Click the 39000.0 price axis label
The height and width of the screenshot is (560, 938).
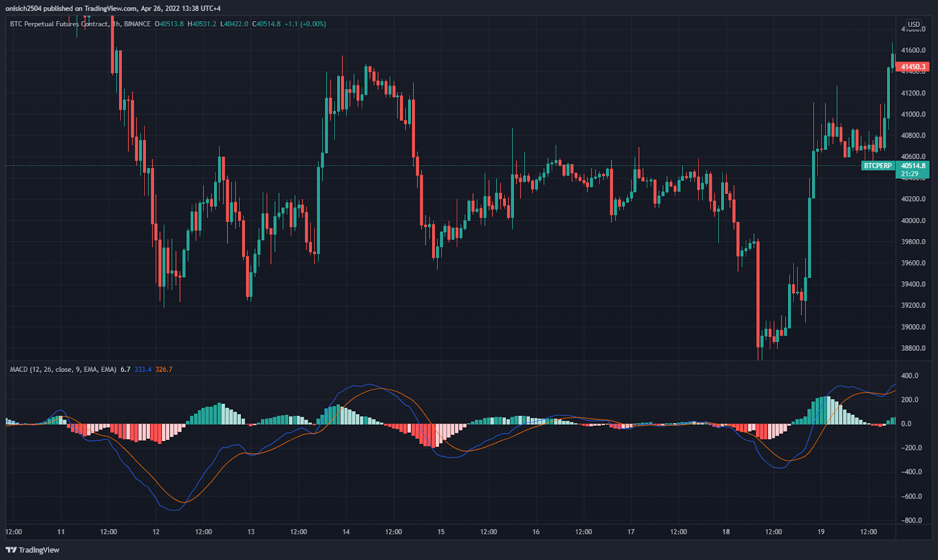pos(913,327)
